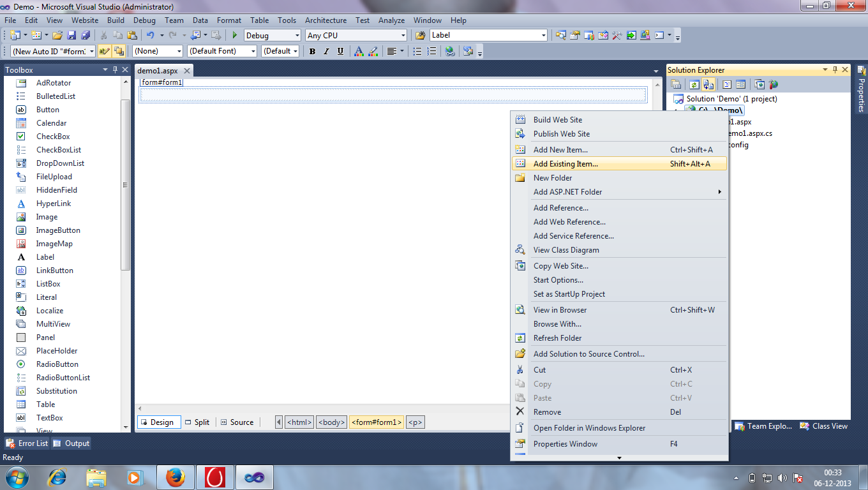This screenshot has width=868, height=490.
Task: Open Firefox from the taskbar
Action: (x=175, y=477)
